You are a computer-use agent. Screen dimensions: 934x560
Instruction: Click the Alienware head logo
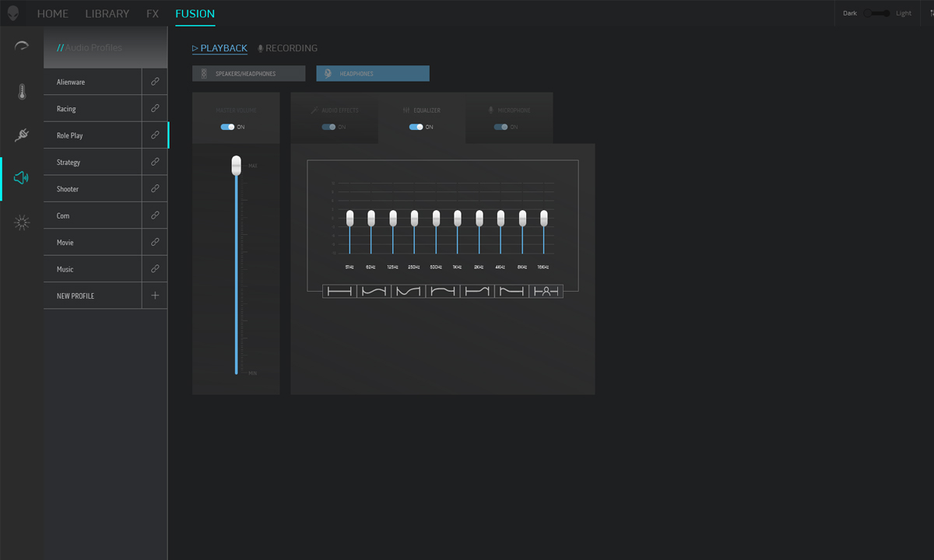(x=13, y=13)
